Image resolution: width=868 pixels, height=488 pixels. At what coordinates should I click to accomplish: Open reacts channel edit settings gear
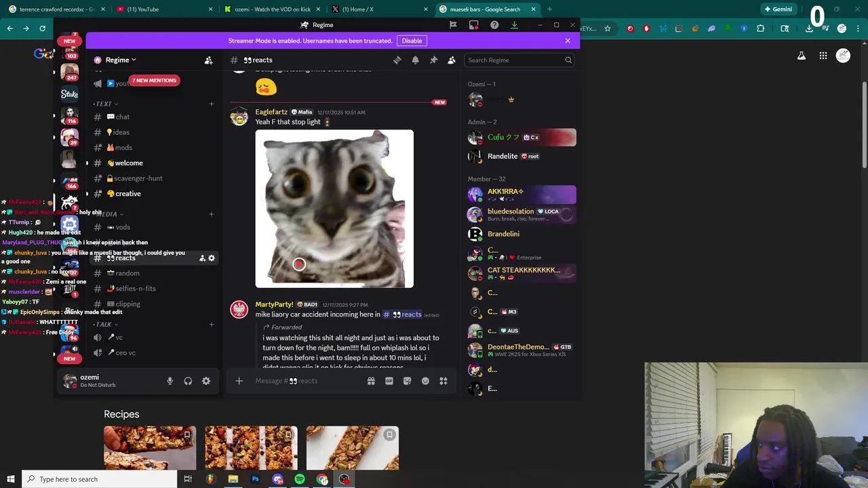[x=212, y=258]
